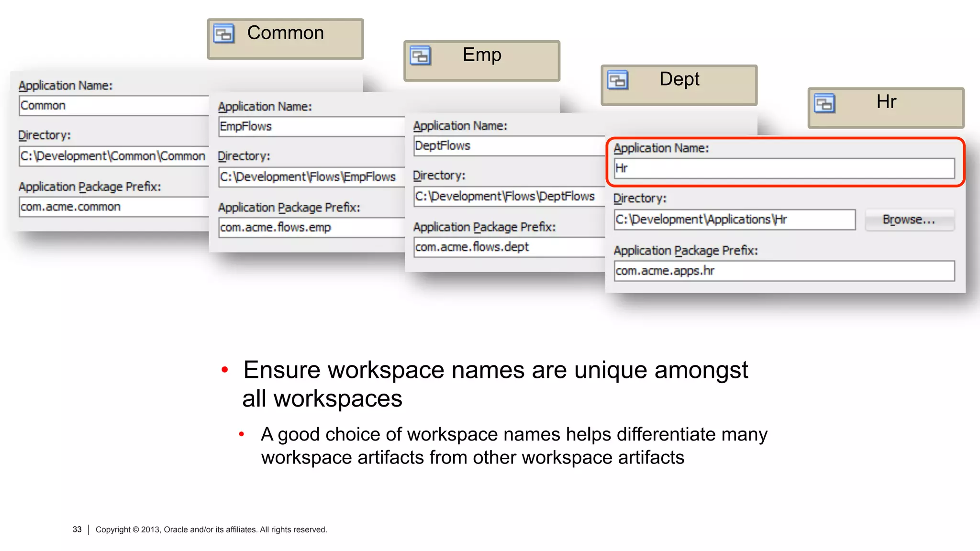Click package prefix field com.acme.flows.emp
The height and width of the screenshot is (551, 980).
pyautogui.click(x=312, y=228)
